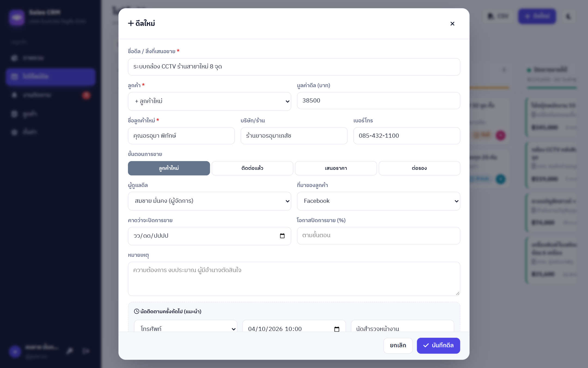Open the ผู้ดูแลดีล owner dropdown
The height and width of the screenshot is (368, 588).
[x=210, y=201]
